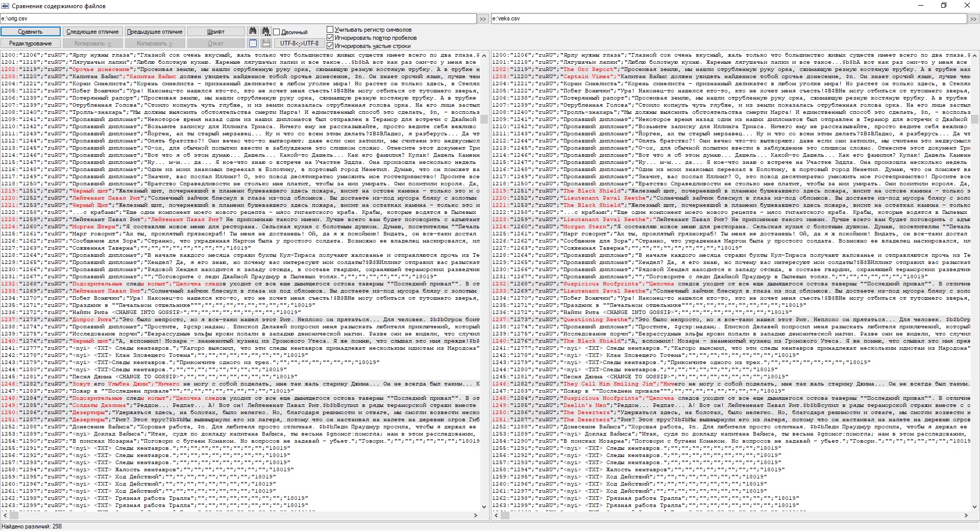Image resolution: width=980 pixels, height=531 pixels.
Task: Jump to 'Следующее отличие' next difference
Action: [x=92, y=32]
